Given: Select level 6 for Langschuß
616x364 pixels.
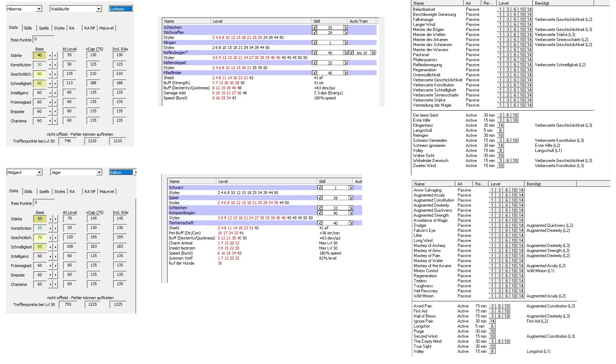Looking at the screenshot, I should [x=500, y=130].
